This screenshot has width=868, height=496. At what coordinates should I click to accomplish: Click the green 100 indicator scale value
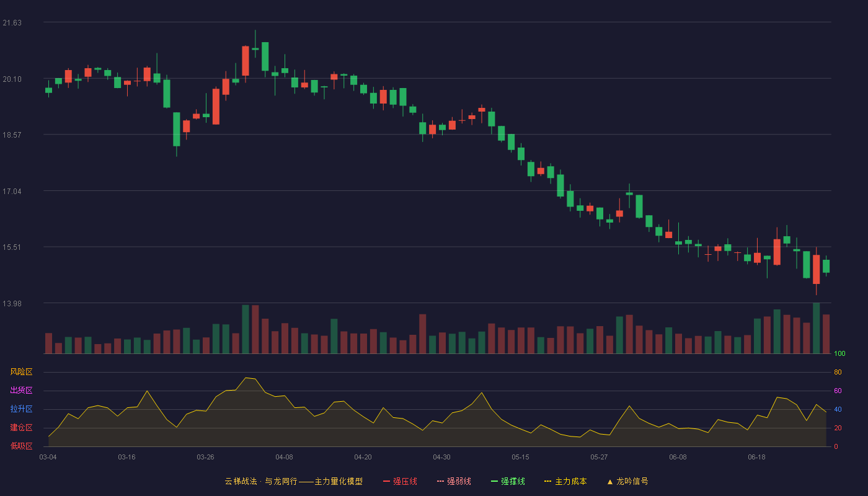click(839, 354)
